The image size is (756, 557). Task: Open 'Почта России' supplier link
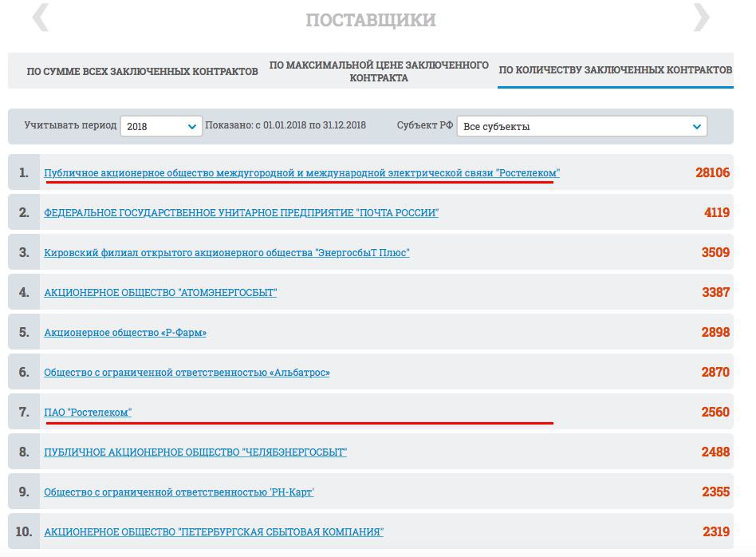coord(241,213)
